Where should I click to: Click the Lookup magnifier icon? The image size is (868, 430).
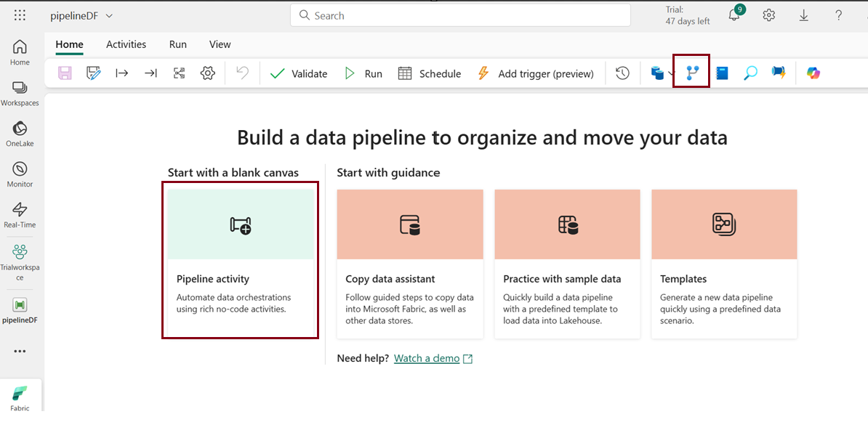(x=751, y=73)
